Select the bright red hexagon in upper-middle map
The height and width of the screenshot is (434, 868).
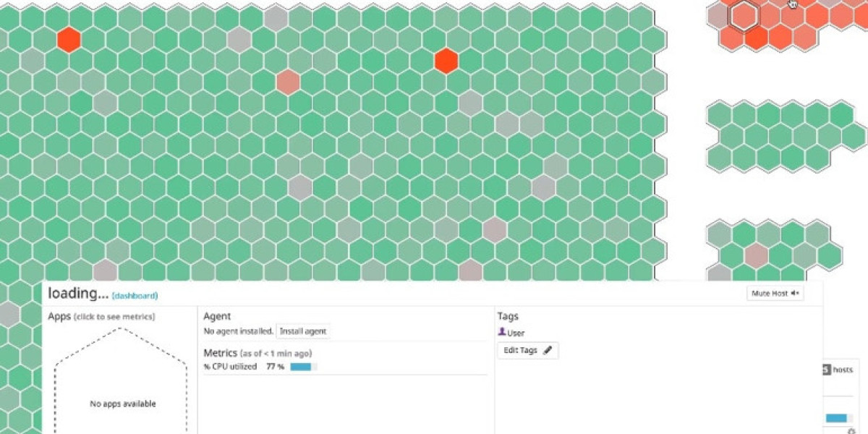(x=446, y=61)
